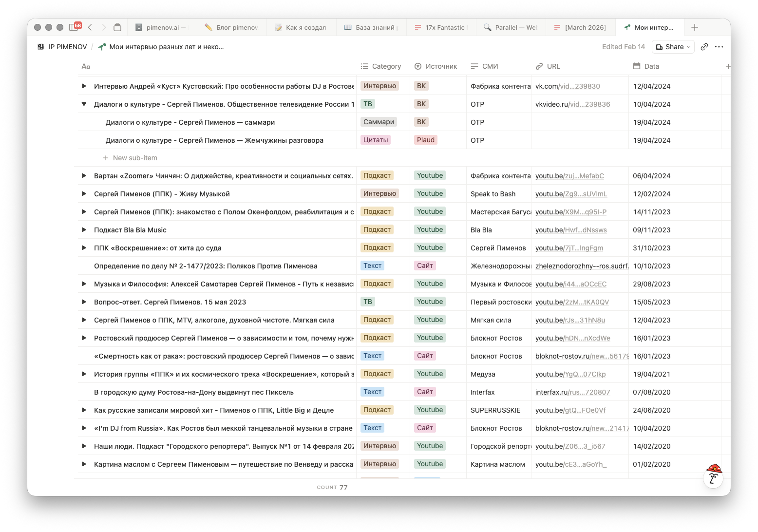Collapse the expanded Диалоги о культуре row

coord(84,104)
